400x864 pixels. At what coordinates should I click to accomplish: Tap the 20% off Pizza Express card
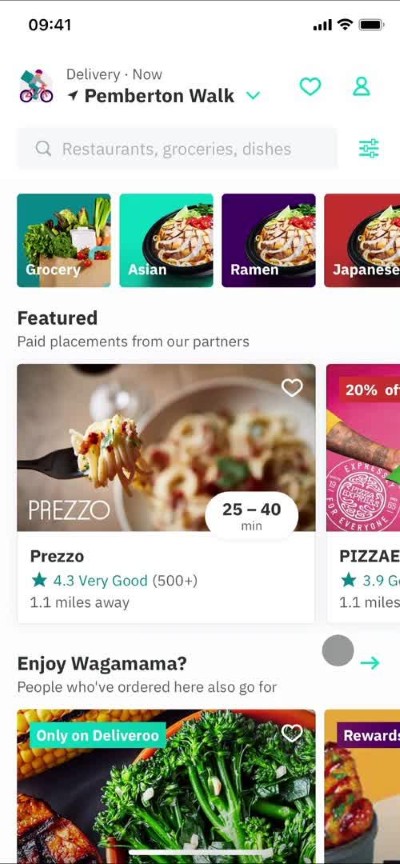point(363,493)
